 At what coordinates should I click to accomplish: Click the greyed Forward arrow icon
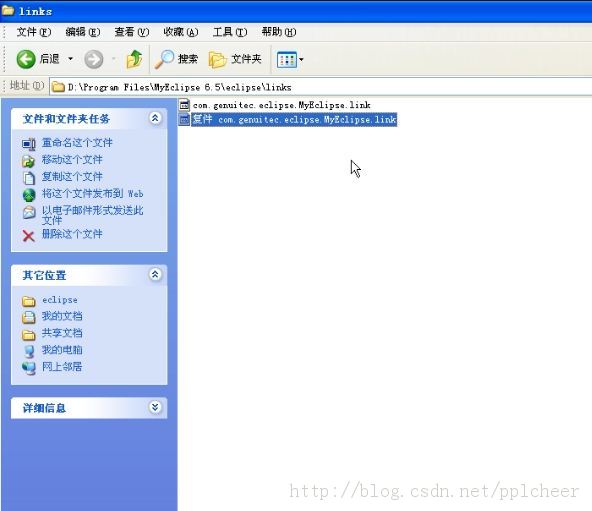[93, 59]
